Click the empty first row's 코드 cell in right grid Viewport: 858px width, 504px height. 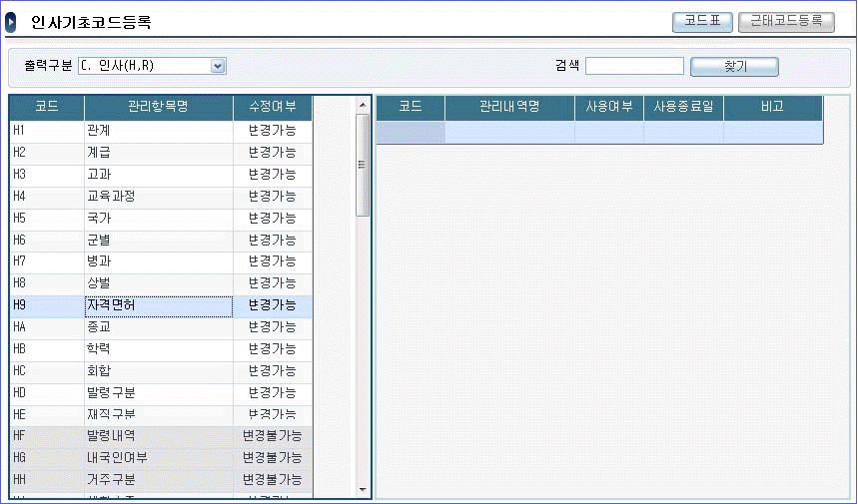(x=411, y=133)
